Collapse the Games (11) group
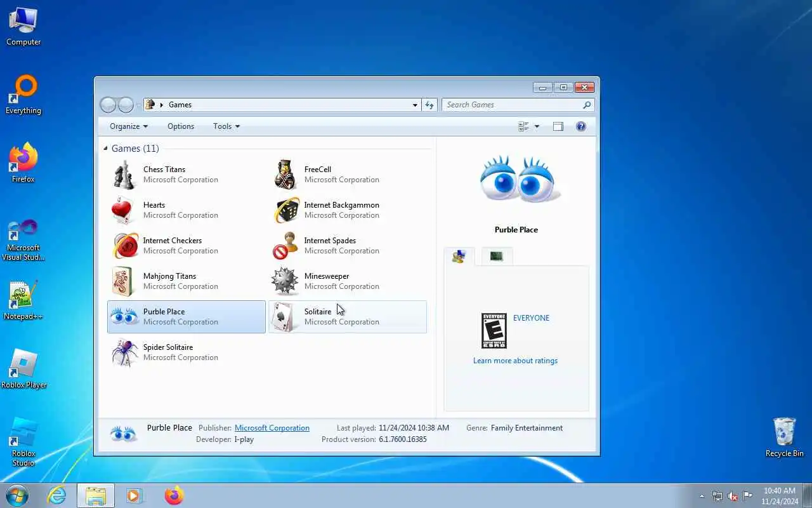Screen dimensions: 812x508 pos(106,149)
